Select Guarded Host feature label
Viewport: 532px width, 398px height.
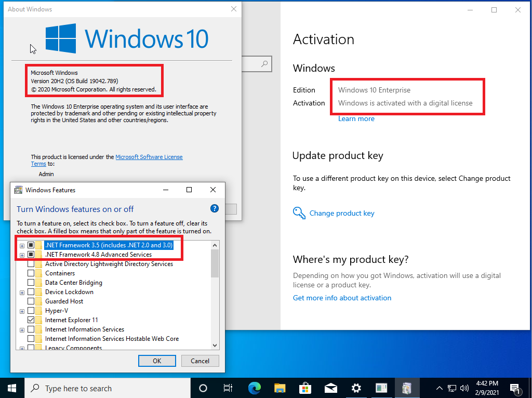[x=64, y=301]
